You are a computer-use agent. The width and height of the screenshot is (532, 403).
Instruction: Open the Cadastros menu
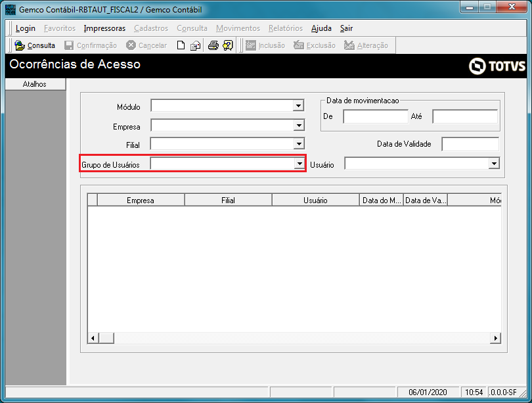click(x=151, y=28)
